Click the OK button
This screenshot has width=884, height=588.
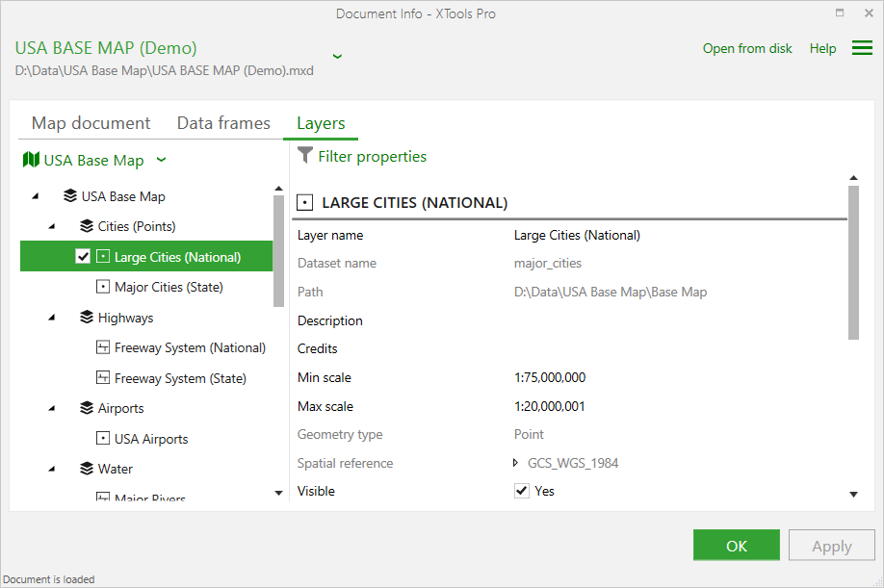(737, 546)
